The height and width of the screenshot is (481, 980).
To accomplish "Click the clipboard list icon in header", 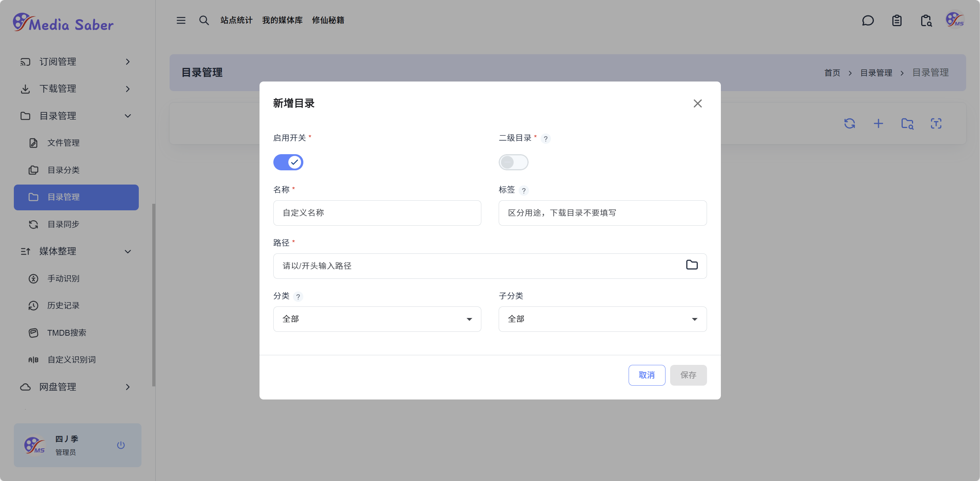I will coord(897,20).
